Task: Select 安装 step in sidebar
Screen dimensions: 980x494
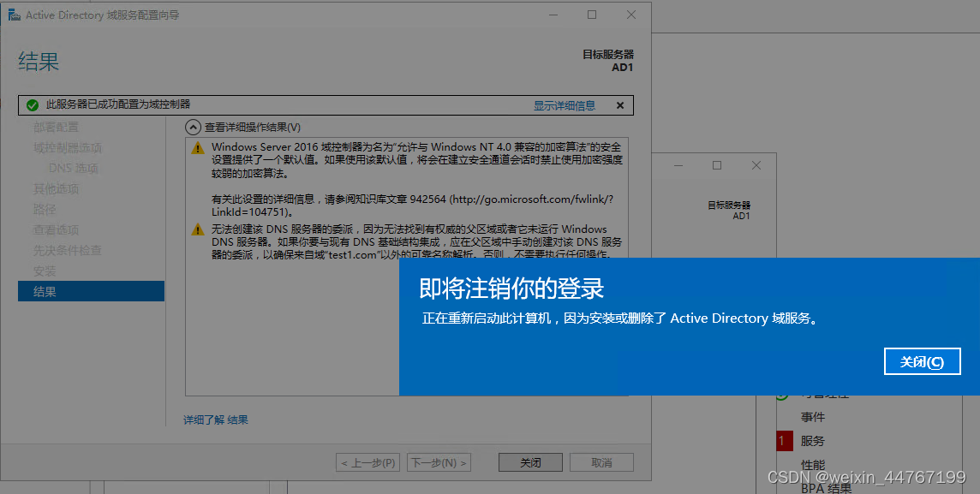Action: pos(45,271)
